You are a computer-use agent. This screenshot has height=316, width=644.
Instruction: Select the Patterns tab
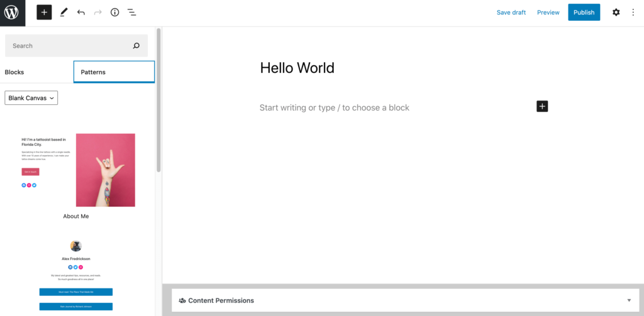click(114, 72)
